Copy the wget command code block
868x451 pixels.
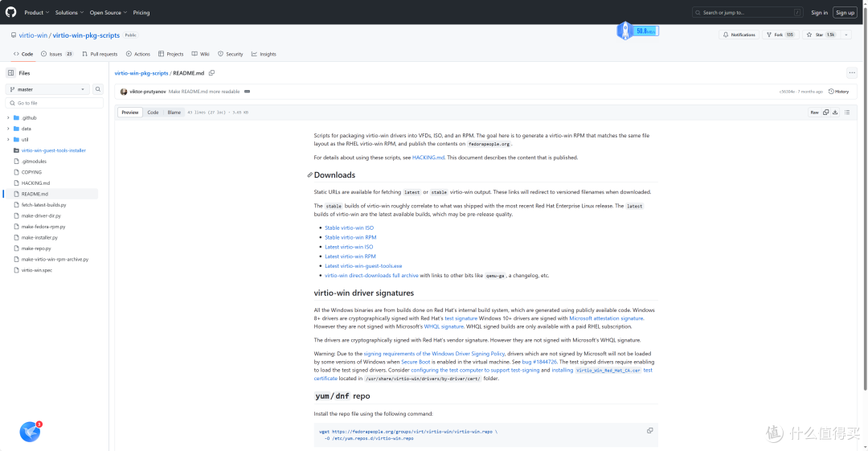650,431
